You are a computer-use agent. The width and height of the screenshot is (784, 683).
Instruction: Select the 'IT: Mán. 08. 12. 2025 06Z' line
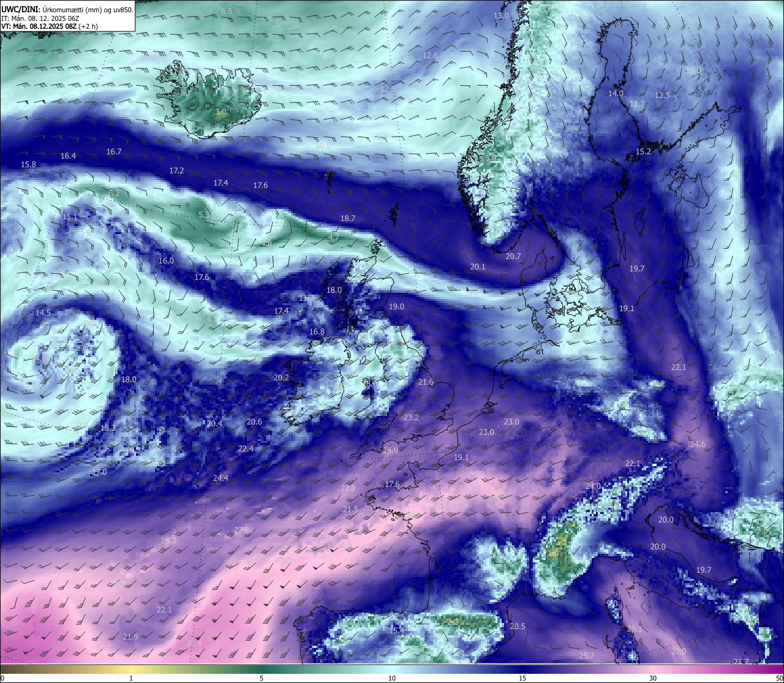40,18
